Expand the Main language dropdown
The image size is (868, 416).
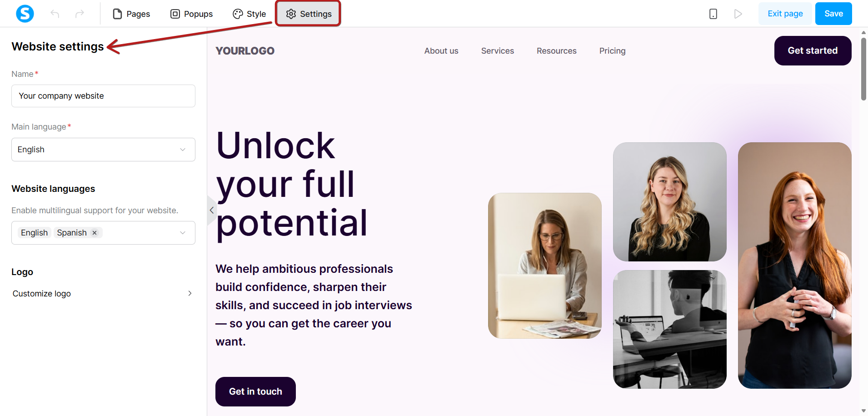[x=103, y=150]
